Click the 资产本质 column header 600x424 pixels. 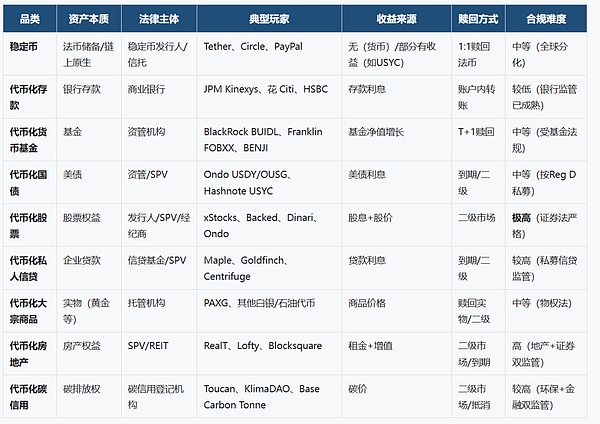(89, 18)
